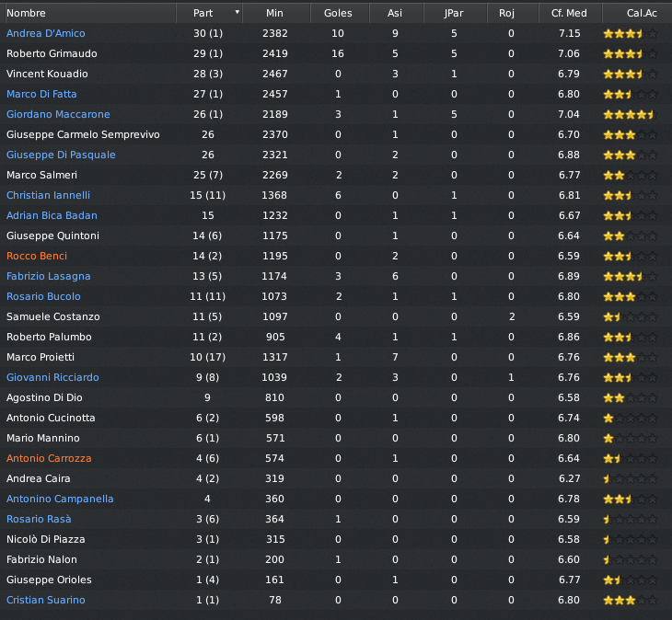Open Andrea D'Amico player profile

(46, 33)
